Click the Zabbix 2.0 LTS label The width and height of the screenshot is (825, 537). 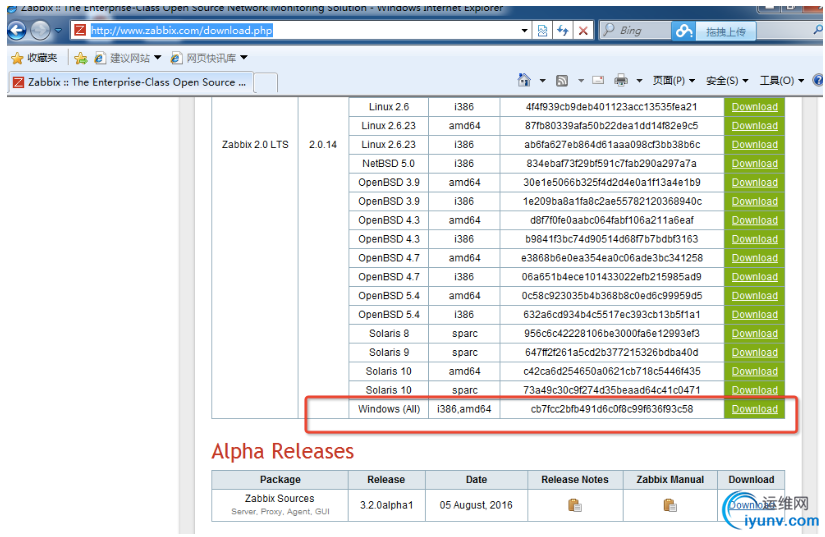(255, 145)
